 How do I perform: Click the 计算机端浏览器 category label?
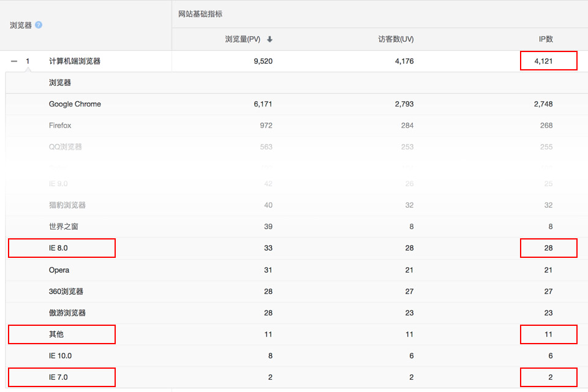pyautogui.click(x=75, y=61)
